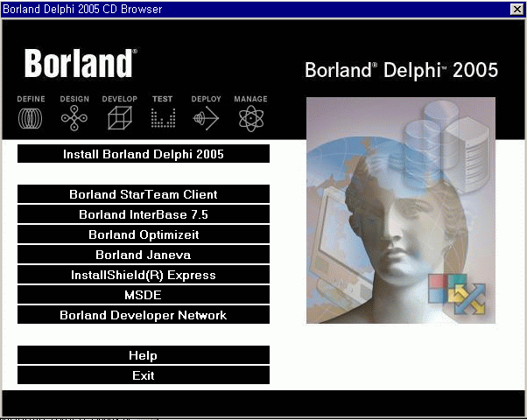This screenshot has height=420, width=527.
Task: Click the Manage atom icon
Action: [x=250, y=118]
